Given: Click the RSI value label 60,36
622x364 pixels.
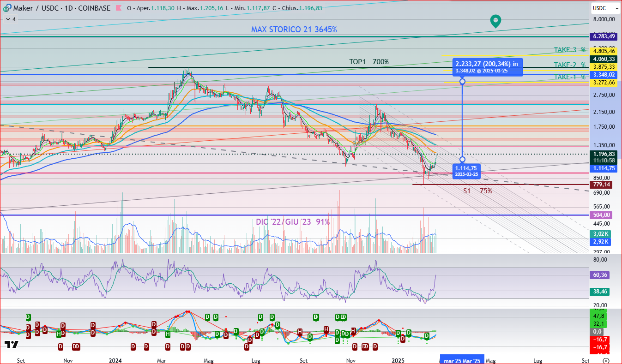Looking at the screenshot, I should (x=601, y=274).
